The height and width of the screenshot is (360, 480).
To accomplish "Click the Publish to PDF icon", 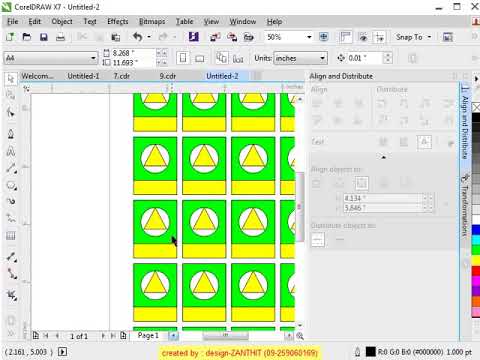I will pyautogui.click(x=249, y=37).
